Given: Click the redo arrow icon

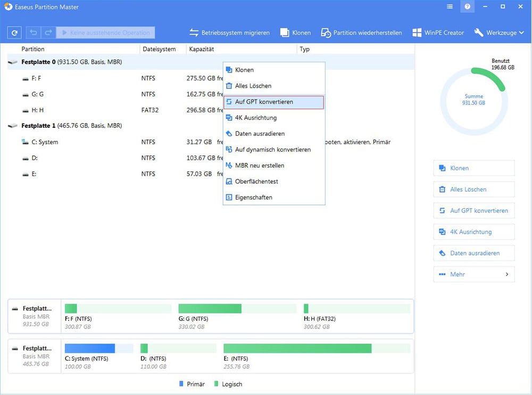Looking at the screenshot, I should (x=48, y=32).
